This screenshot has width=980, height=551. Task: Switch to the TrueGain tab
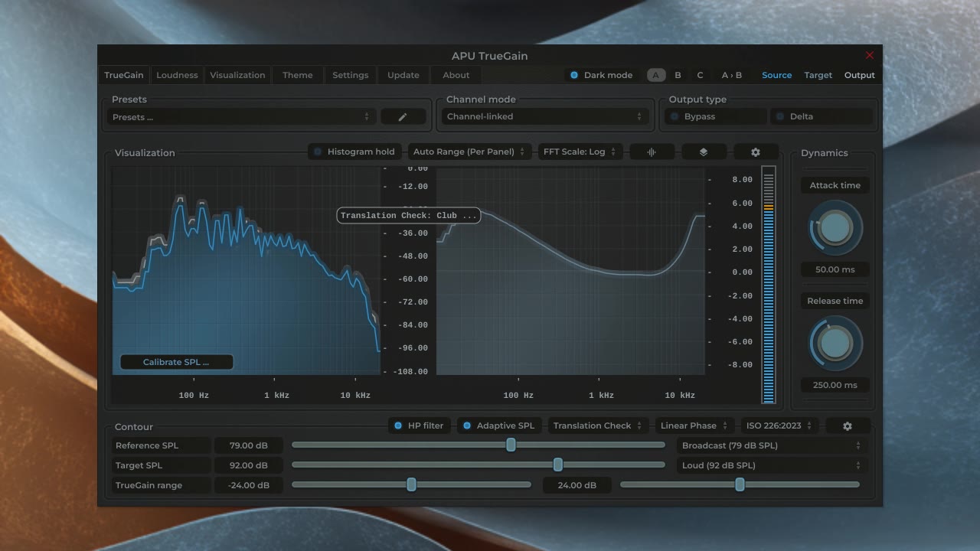pos(124,75)
